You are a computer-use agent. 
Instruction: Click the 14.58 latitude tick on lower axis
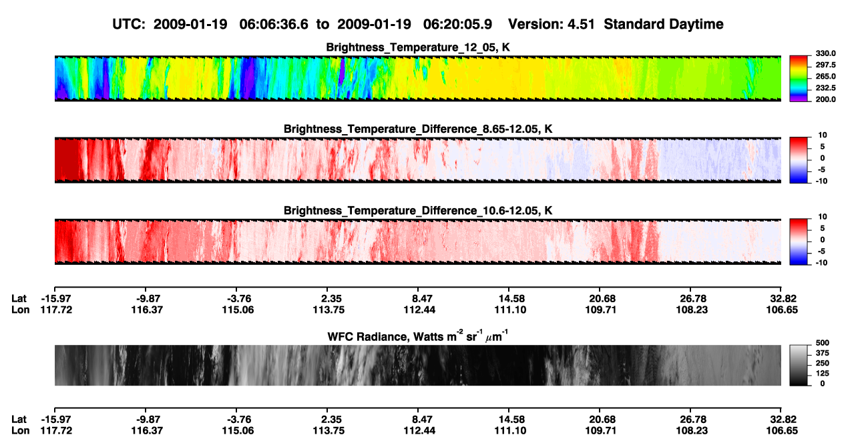tap(509, 419)
